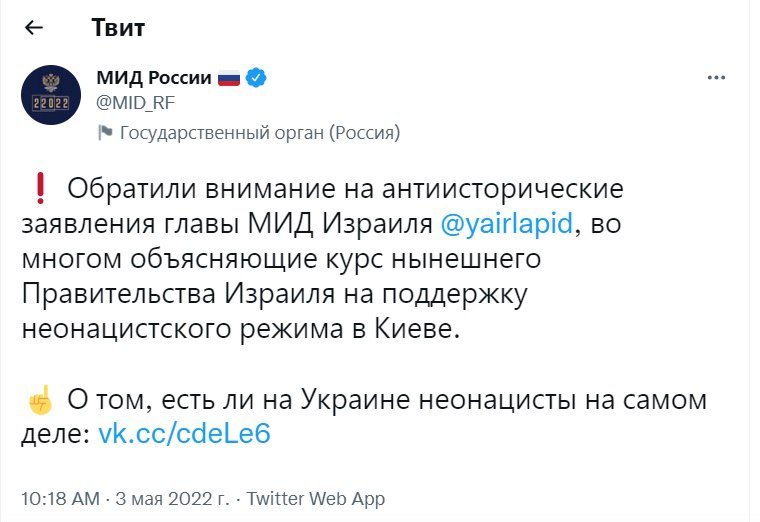Open the @MID_RF handle
The image size is (760, 522).
click(x=129, y=100)
